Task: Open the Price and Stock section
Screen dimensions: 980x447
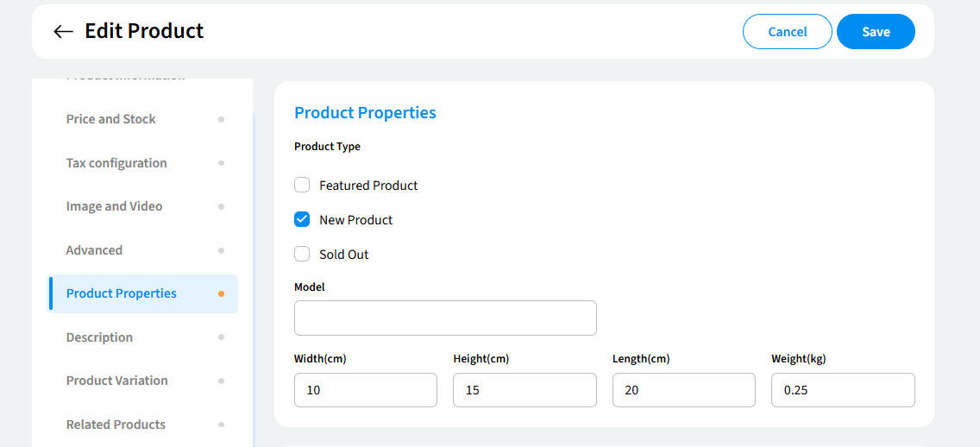Action: click(111, 119)
